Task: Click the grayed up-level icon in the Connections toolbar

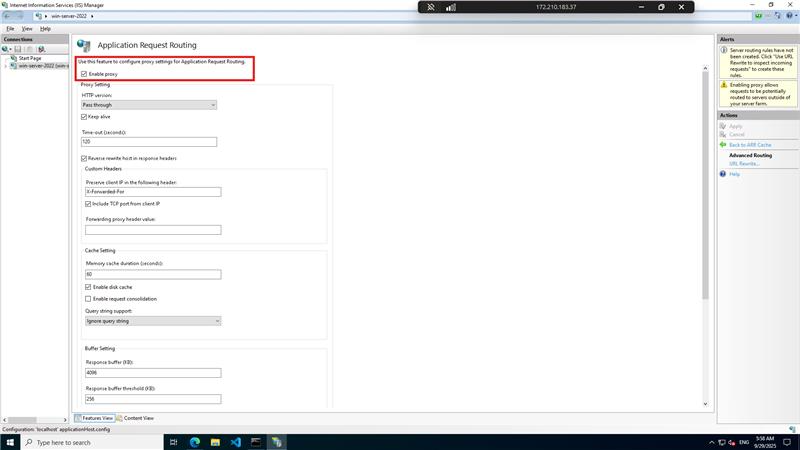Action: (30, 49)
